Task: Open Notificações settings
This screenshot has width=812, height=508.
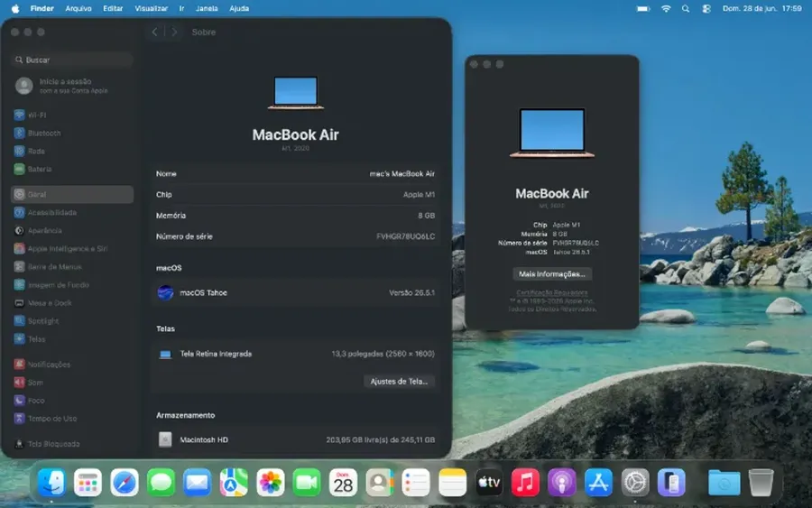Action: [x=72, y=365]
